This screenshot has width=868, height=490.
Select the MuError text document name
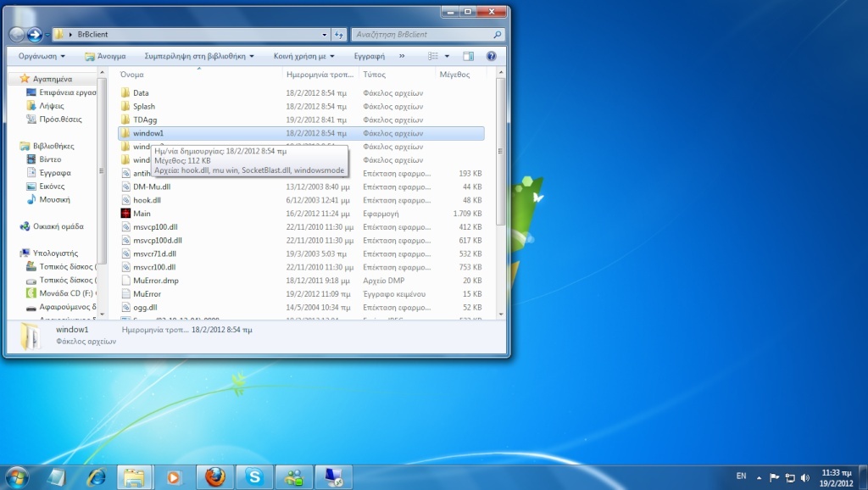(147, 294)
